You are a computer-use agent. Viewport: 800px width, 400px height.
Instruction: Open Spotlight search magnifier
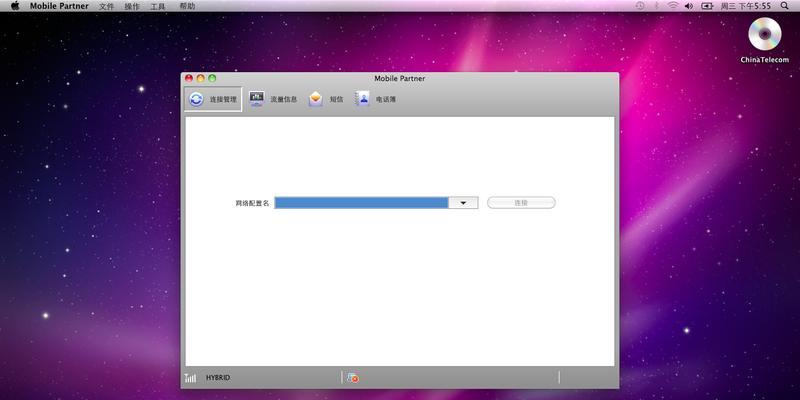click(785, 6)
